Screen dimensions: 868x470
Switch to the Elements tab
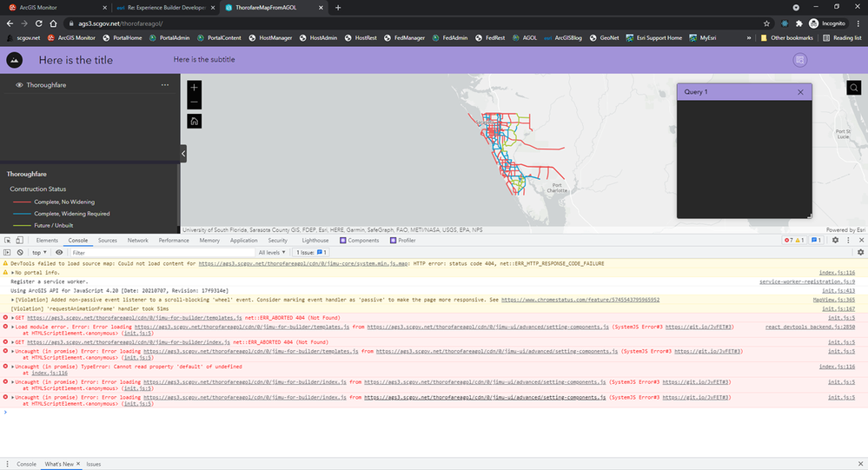tap(47, 241)
